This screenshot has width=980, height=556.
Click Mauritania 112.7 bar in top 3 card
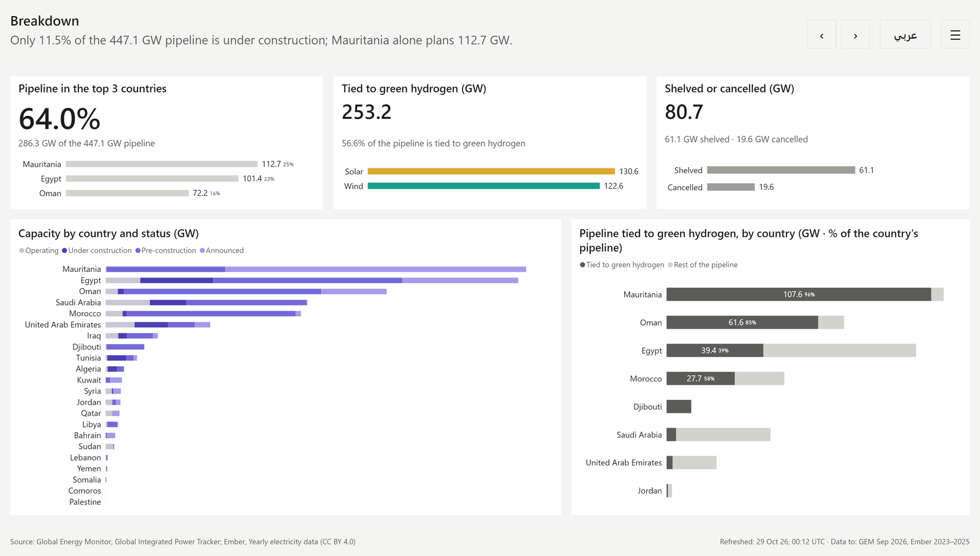tap(162, 164)
